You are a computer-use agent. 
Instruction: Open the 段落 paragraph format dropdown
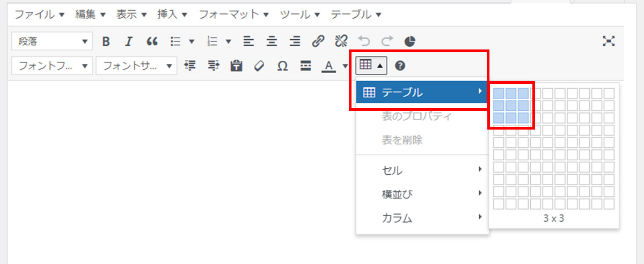52,41
